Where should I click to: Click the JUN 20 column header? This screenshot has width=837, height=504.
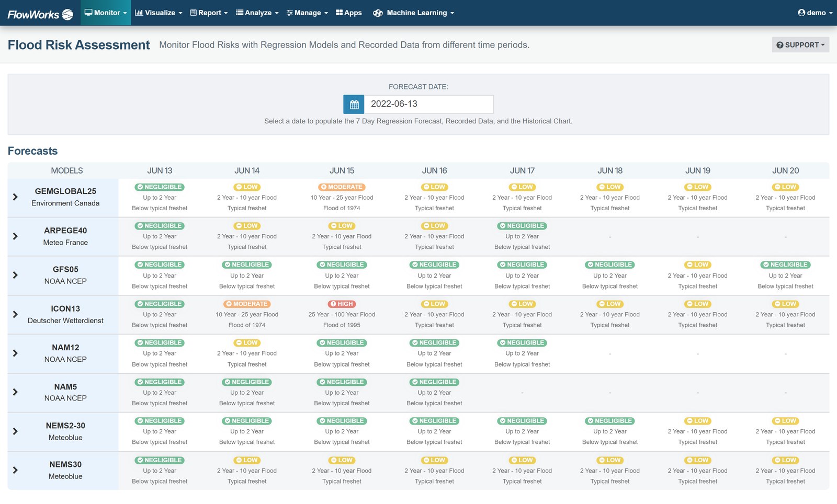click(785, 170)
